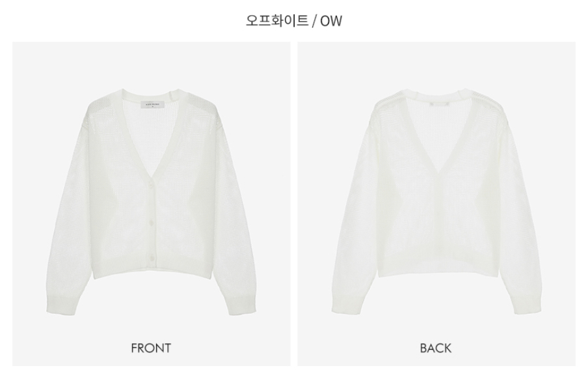Click the top button on front cardigan
Image resolution: width=588 pixels, height=381 pixels.
point(152,184)
